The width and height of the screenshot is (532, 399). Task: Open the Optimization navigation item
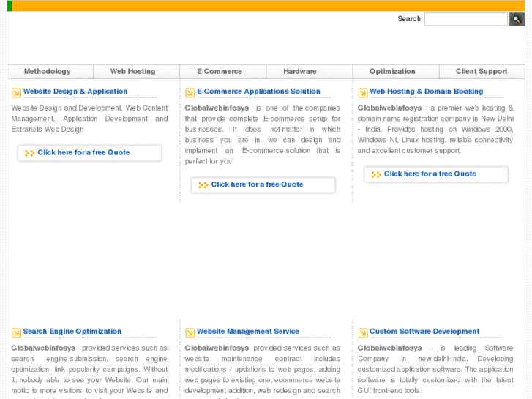coord(392,72)
